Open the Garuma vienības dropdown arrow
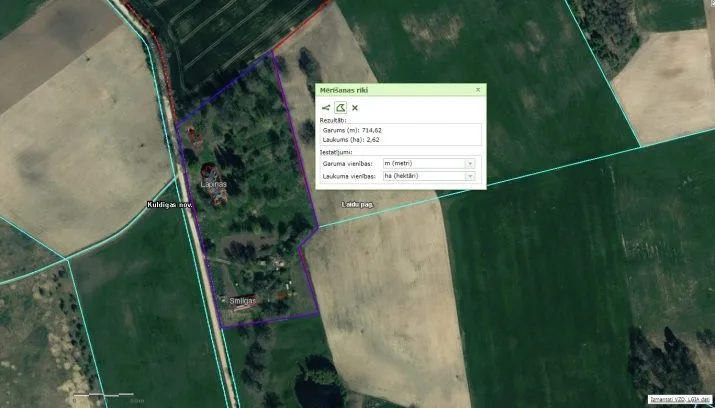The height and width of the screenshot is (408, 715). [470, 164]
